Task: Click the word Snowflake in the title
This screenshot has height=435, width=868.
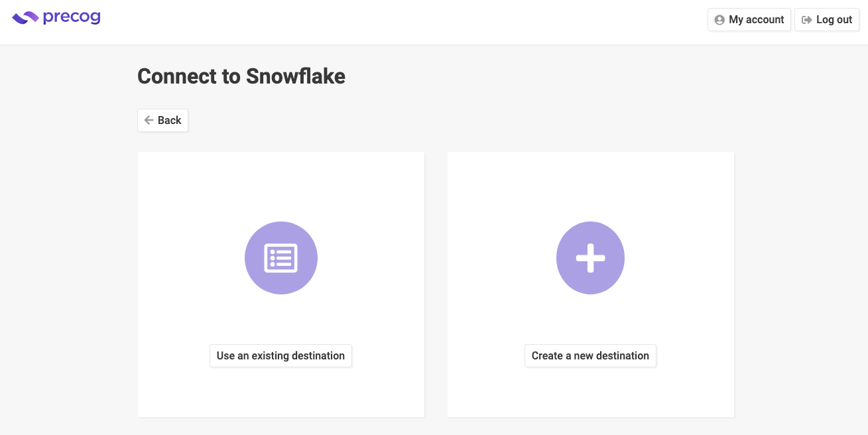Action: (296, 76)
